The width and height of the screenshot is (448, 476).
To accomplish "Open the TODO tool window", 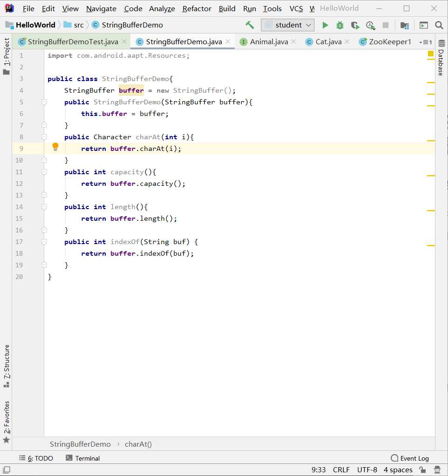I will pyautogui.click(x=36, y=458).
